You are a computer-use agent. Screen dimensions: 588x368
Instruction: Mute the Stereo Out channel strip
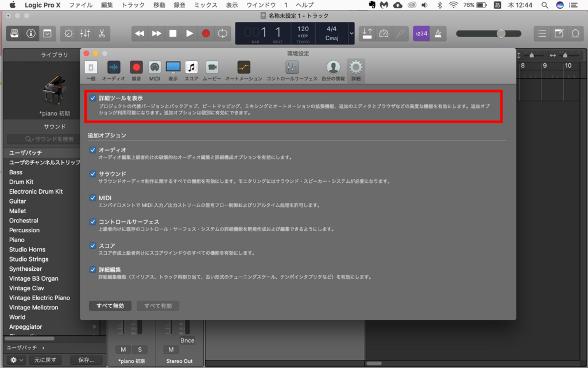[x=171, y=350]
